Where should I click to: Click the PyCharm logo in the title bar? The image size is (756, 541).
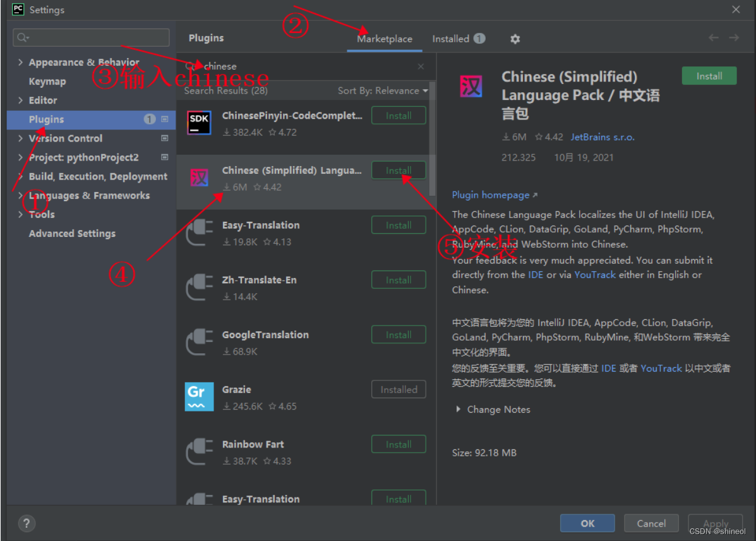[x=18, y=9]
